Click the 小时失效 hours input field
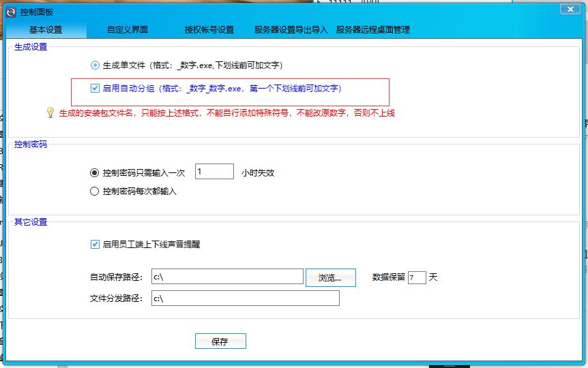The image size is (588, 368). pos(214,172)
